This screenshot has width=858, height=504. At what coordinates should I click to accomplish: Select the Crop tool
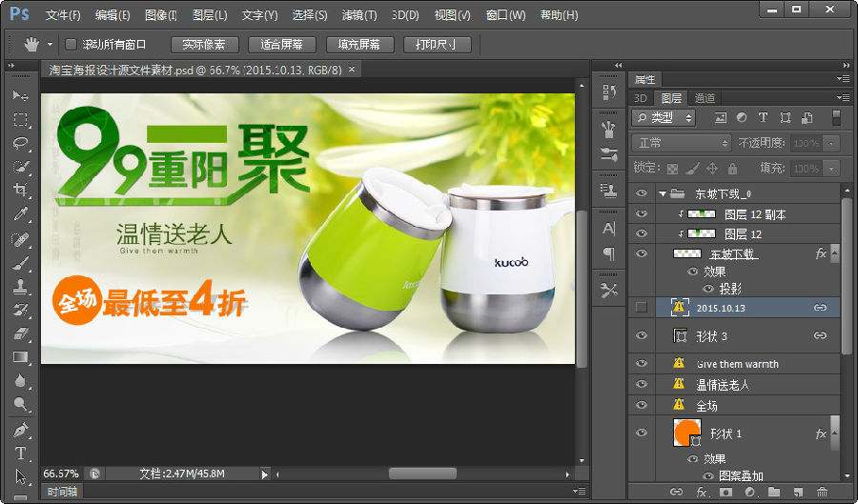click(20, 191)
